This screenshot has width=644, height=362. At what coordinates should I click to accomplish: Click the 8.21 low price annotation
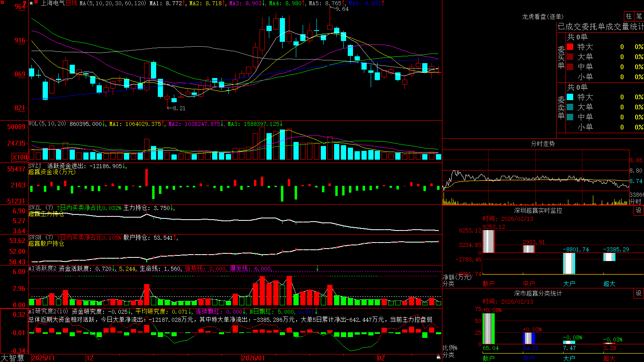point(179,108)
